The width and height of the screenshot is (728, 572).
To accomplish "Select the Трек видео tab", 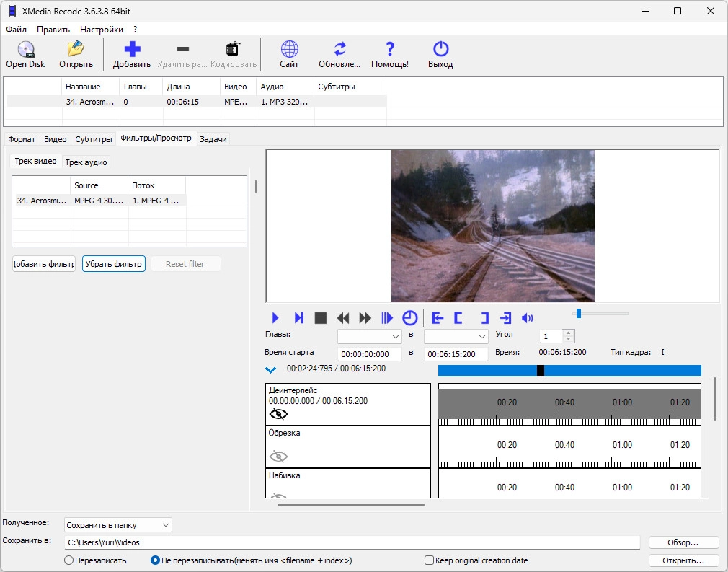I will (x=36, y=162).
